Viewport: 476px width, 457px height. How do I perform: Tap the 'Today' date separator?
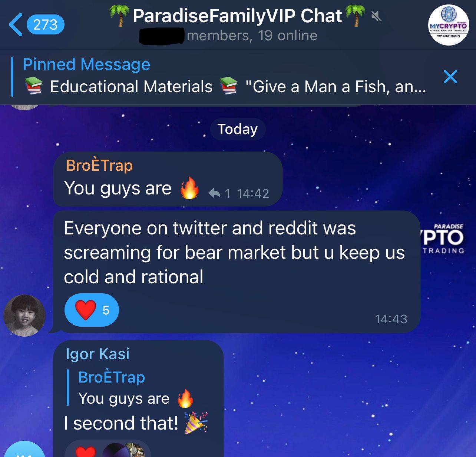(x=238, y=129)
